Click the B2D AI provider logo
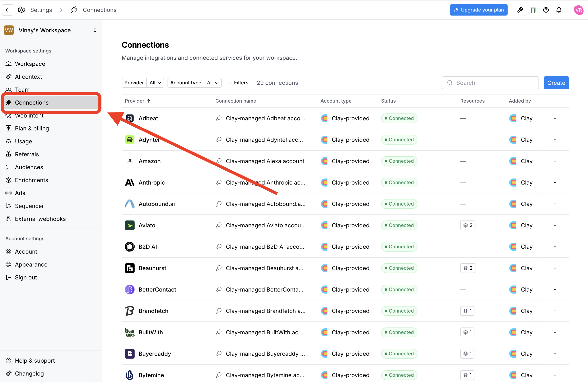Viewport: 588px width, 382px height. [x=130, y=247]
